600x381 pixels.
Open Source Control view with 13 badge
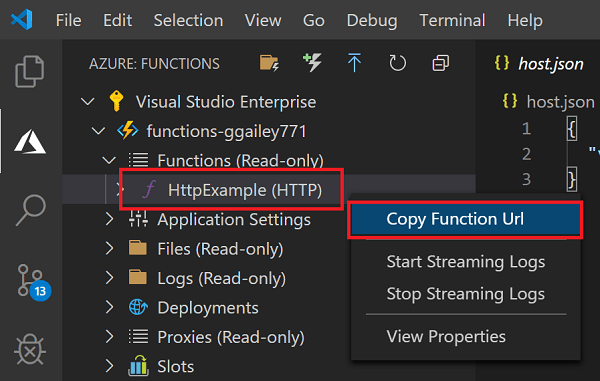point(34,282)
